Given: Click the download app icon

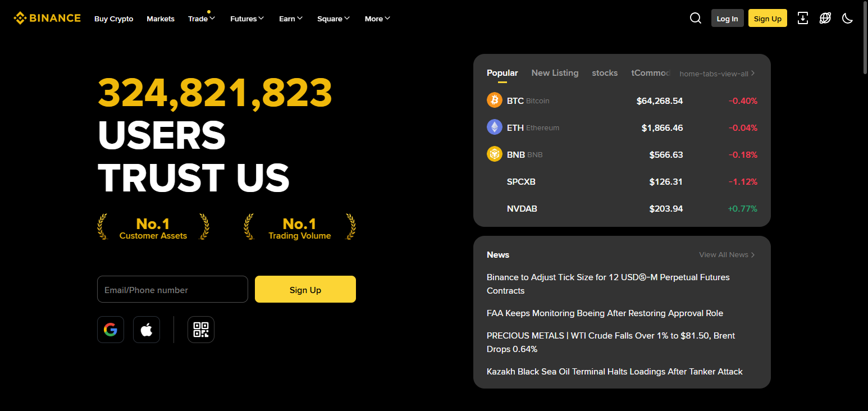Looking at the screenshot, I should (803, 18).
